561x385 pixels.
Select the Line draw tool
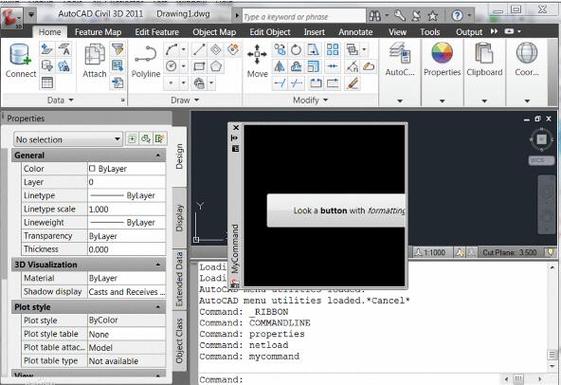(x=199, y=50)
